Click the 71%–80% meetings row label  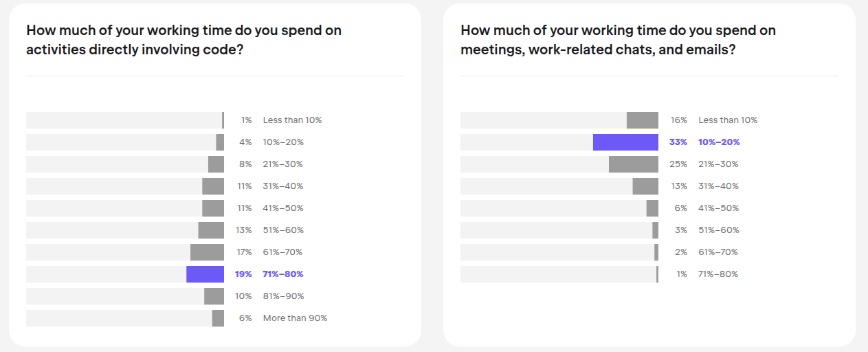tap(718, 274)
